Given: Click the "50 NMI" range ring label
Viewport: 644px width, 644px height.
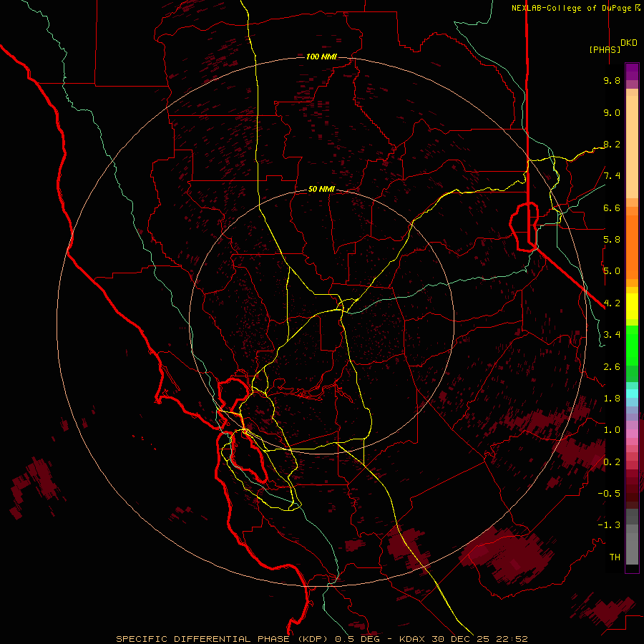Looking at the screenshot, I should click(321, 190).
